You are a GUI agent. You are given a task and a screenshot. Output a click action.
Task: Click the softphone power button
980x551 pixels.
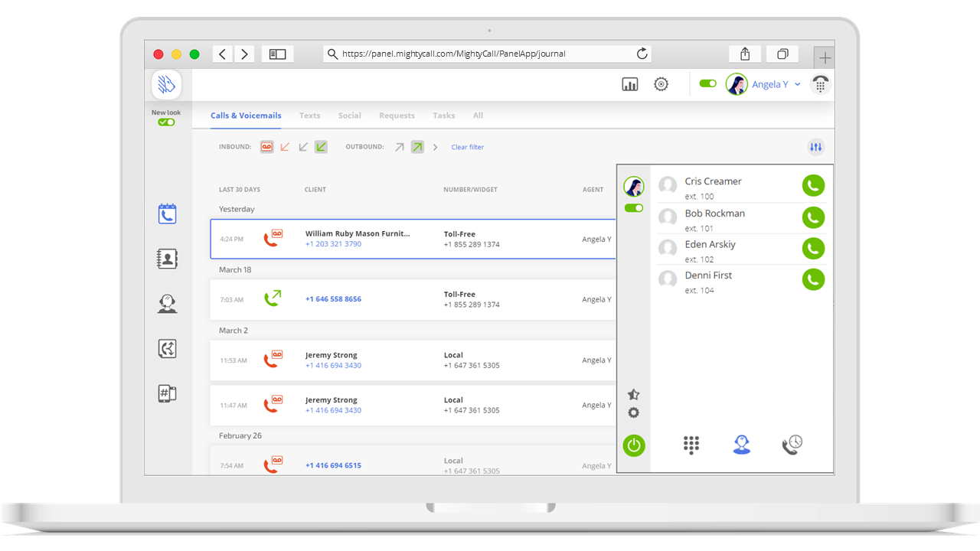[634, 445]
